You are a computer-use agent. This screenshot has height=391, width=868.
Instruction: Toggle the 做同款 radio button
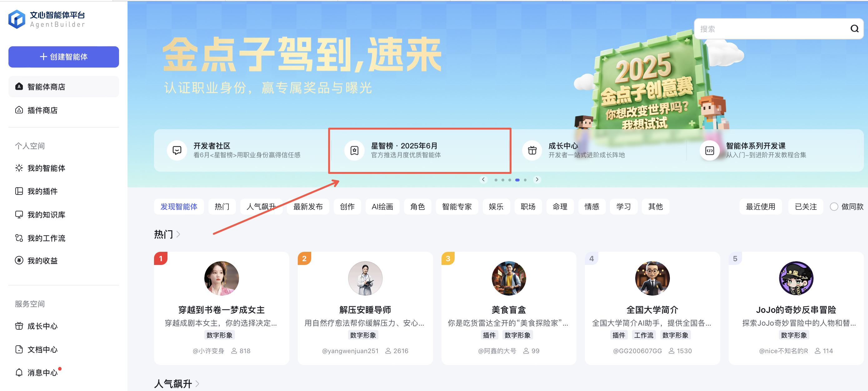pos(834,206)
